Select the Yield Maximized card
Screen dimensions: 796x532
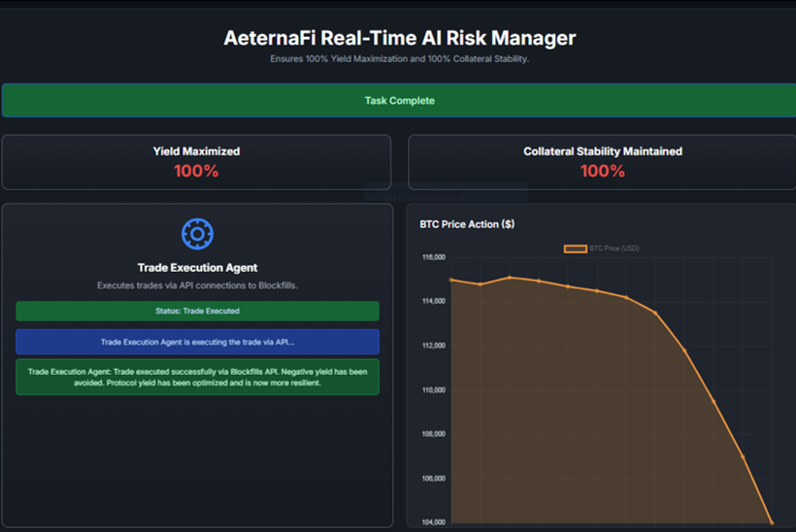pos(196,162)
